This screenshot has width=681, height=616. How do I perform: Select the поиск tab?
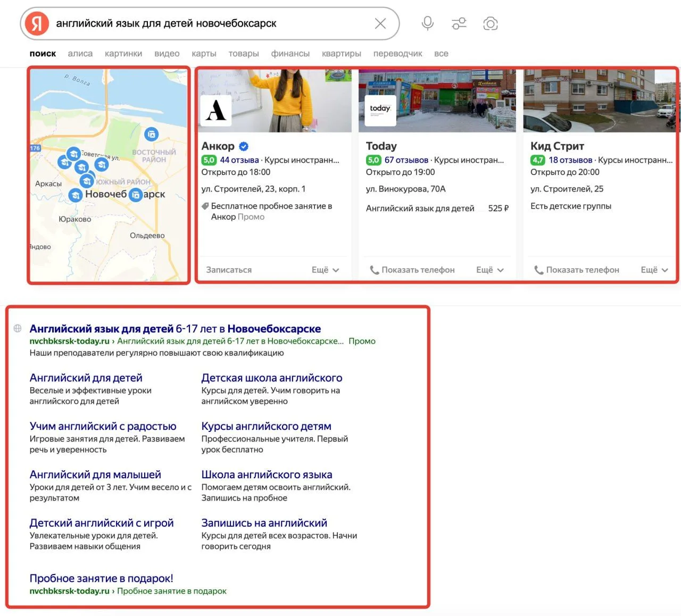tap(43, 53)
